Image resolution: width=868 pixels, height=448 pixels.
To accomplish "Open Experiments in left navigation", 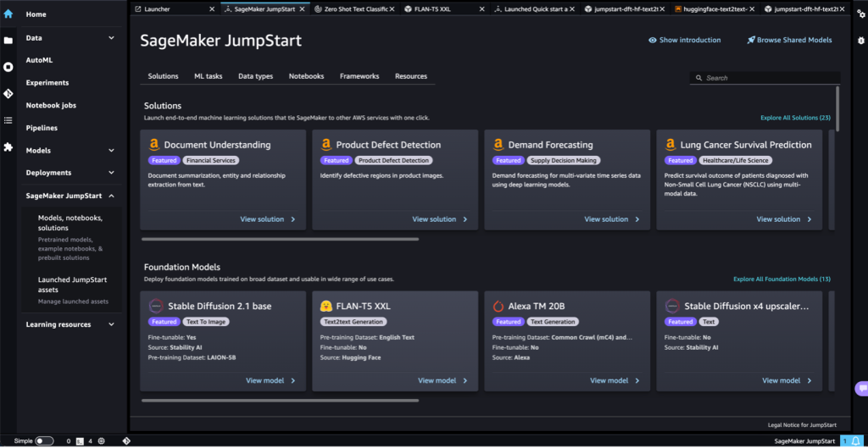I will tap(47, 83).
